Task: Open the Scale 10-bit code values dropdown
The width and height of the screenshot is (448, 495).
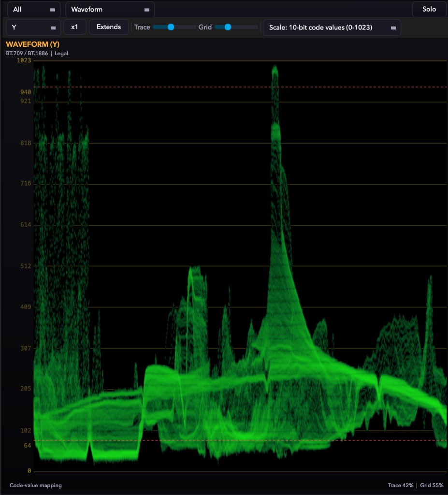Action: [332, 28]
